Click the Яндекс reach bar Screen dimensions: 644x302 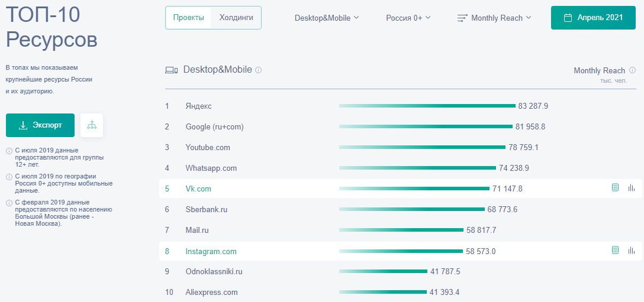pos(427,106)
